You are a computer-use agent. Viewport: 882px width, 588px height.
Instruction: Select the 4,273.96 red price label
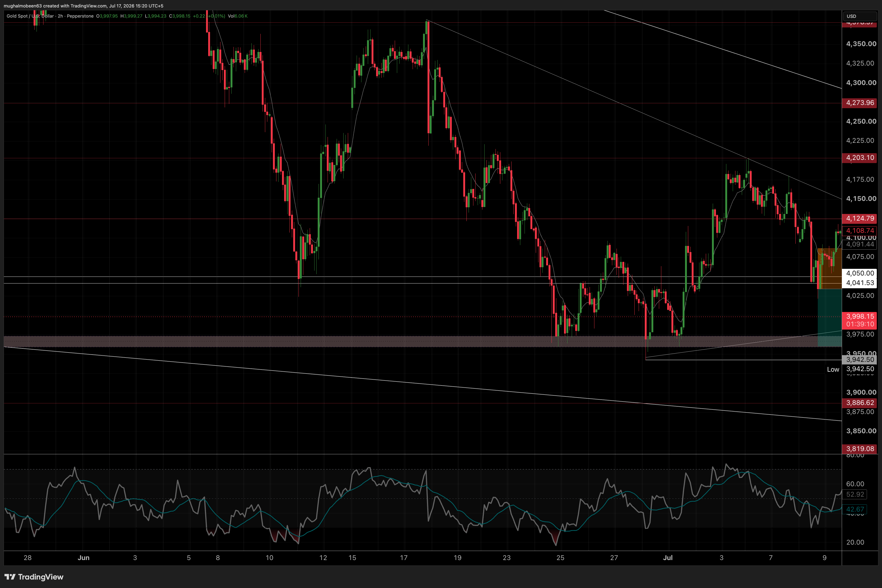[x=860, y=103]
